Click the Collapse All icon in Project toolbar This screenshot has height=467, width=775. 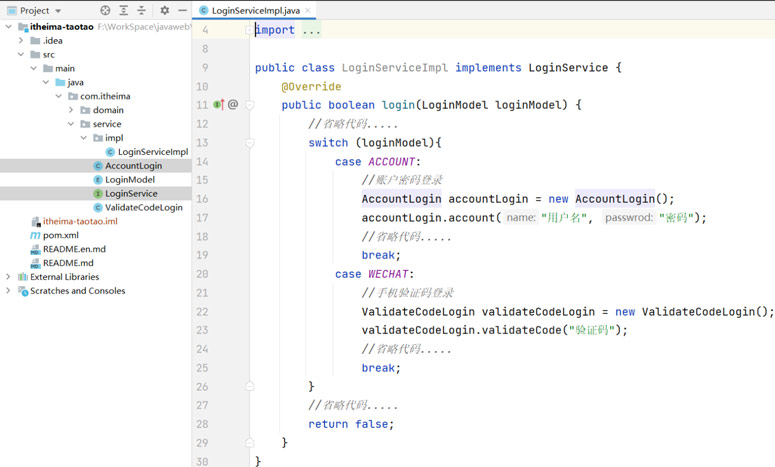tap(141, 10)
